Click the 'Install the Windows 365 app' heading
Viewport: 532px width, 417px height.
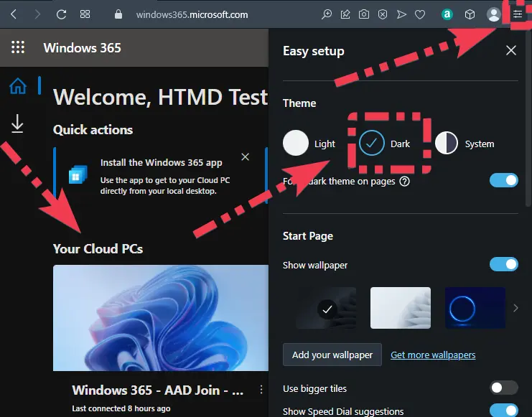(161, 162)
